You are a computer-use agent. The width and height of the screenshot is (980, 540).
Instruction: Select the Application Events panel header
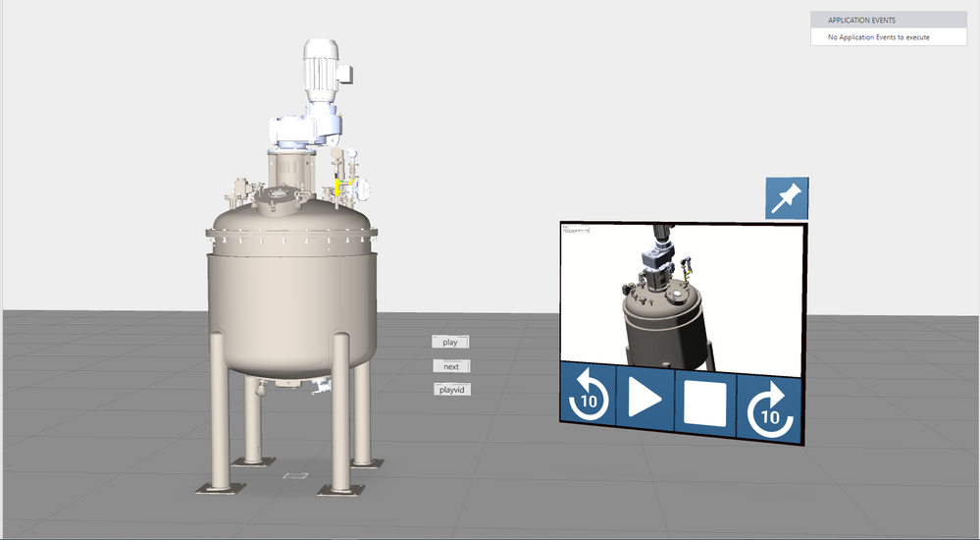(x=889, y=20)
